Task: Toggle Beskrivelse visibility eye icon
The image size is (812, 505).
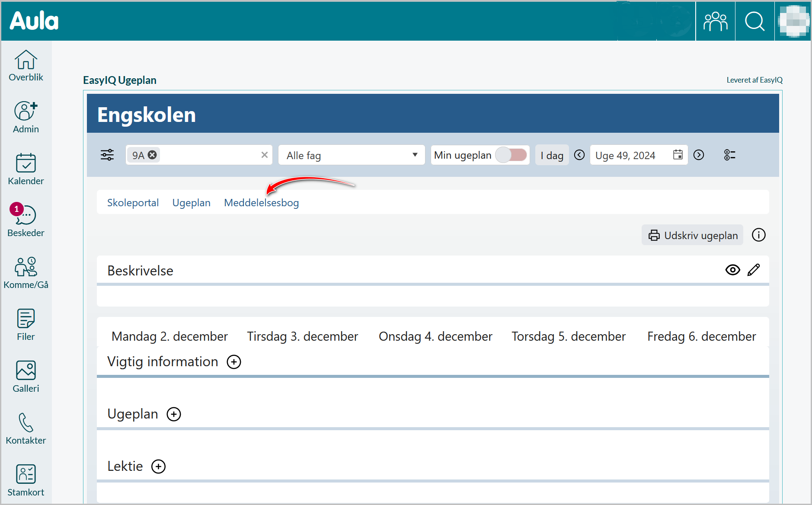Action: (x=732, y=270)
